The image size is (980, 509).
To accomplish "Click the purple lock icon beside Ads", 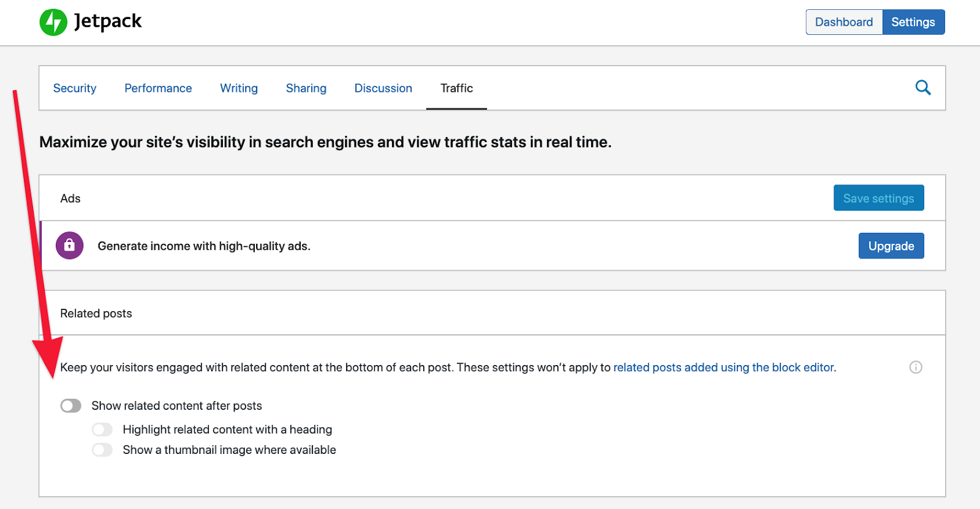I will (x=70, y=246).
